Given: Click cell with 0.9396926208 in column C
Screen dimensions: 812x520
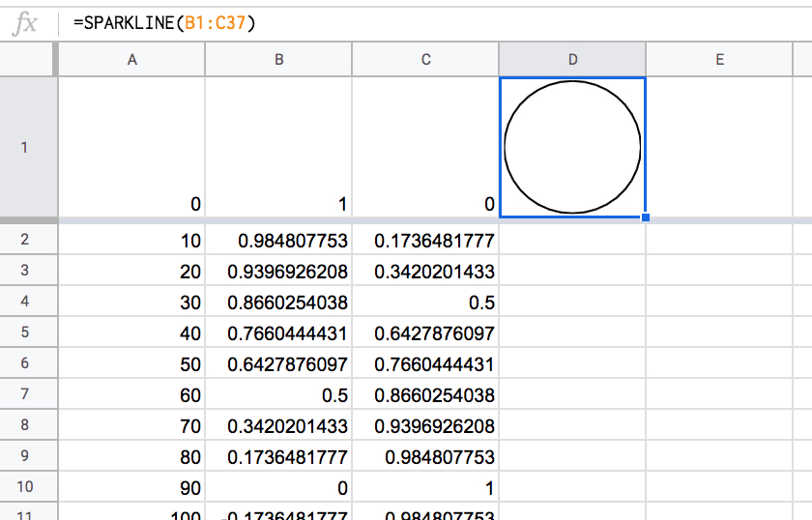Looking at the screenshot, I should [425, 424].
